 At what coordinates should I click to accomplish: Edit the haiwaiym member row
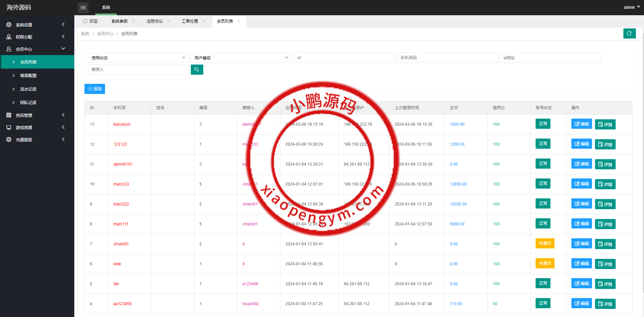582,124
